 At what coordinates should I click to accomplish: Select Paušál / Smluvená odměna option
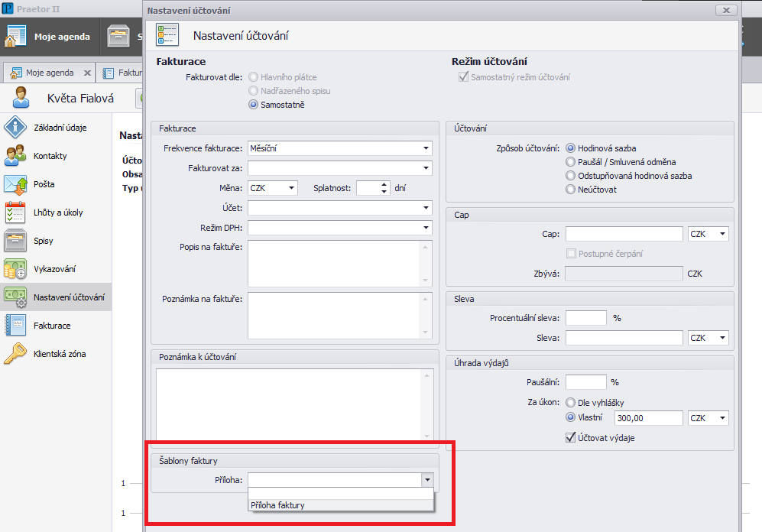coord(570,162)
